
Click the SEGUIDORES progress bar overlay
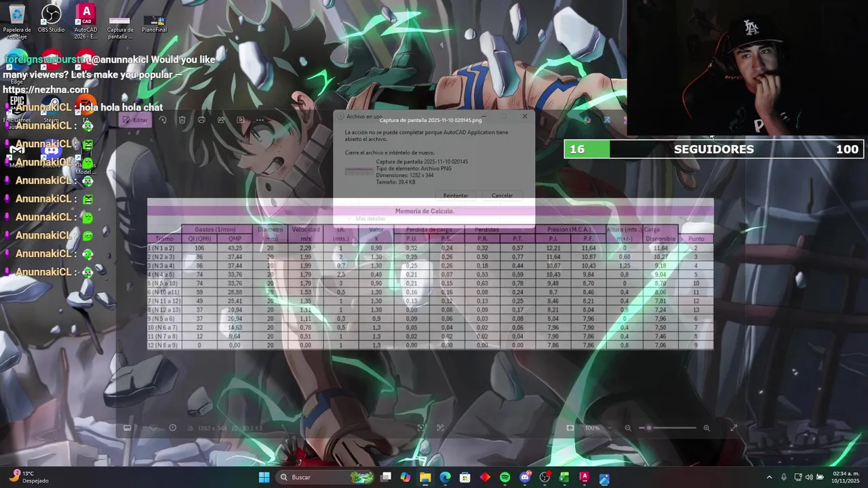[714, 149]
